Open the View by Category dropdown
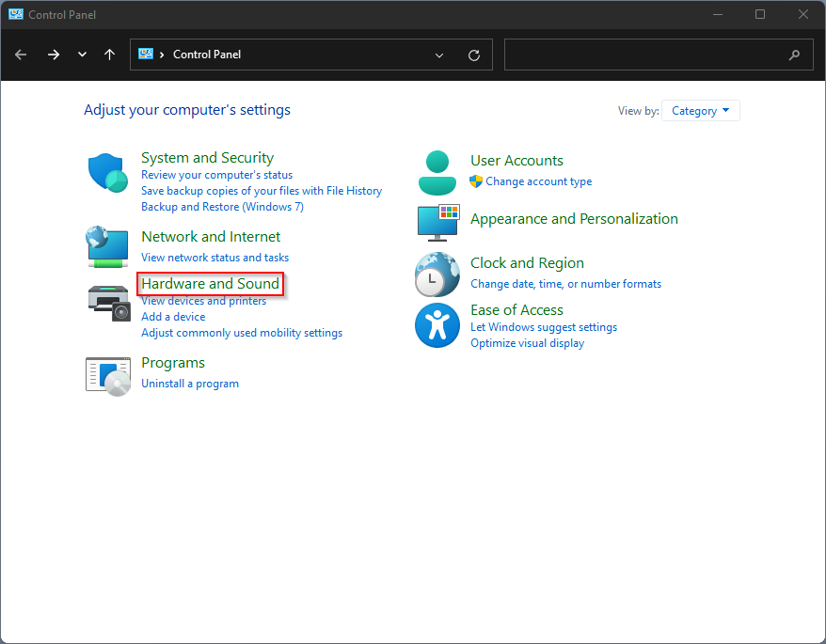This screenshot has height=644, width=826. click(x=701, y=111)
